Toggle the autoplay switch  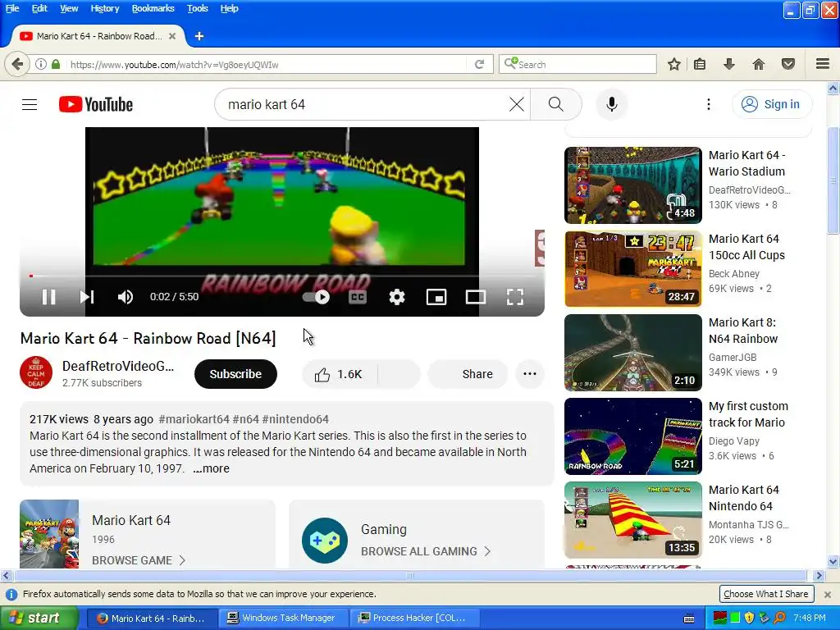click(316, 297)
